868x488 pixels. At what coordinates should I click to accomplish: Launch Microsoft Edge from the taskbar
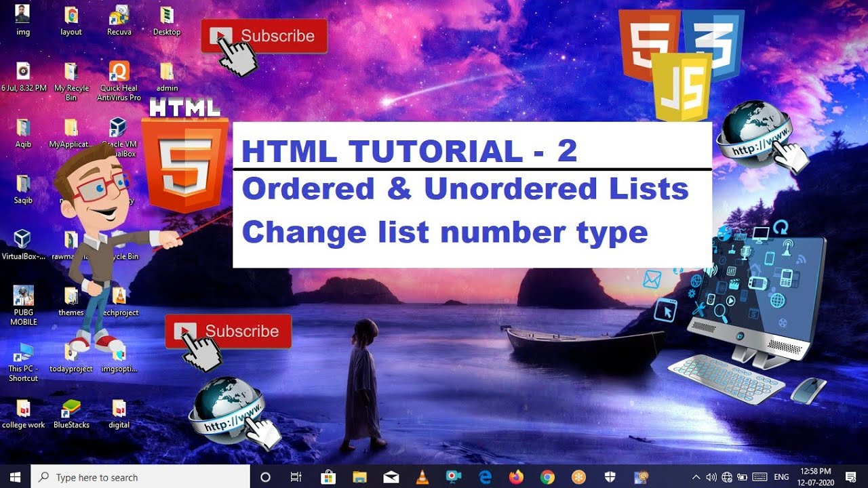coord(485,477)
